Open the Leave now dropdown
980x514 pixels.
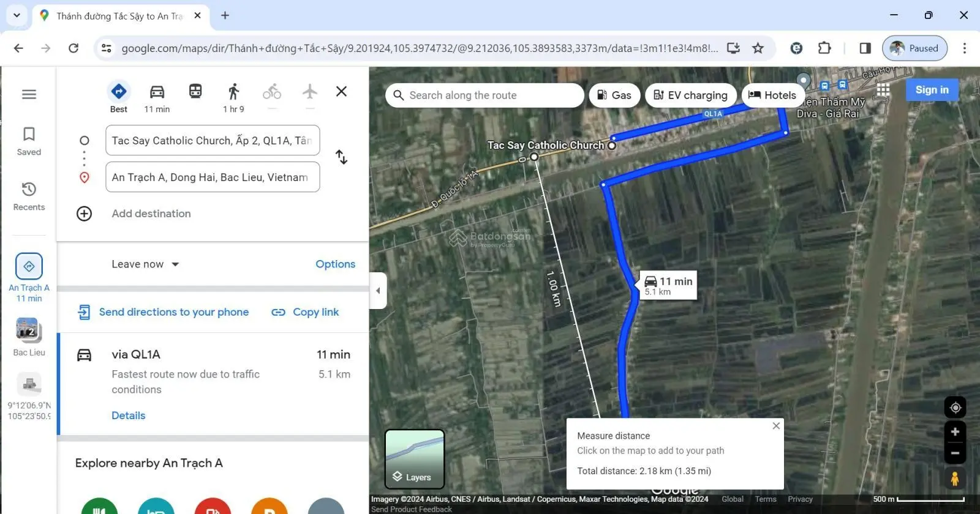point(145,264)
